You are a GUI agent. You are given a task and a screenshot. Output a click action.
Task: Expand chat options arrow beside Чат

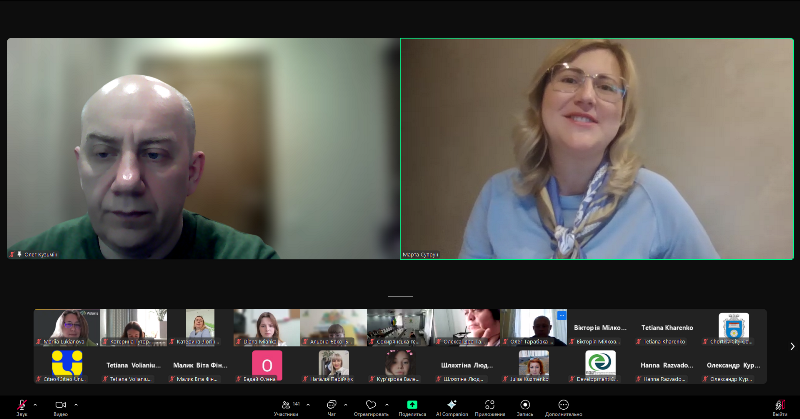(x=345, y=405)
